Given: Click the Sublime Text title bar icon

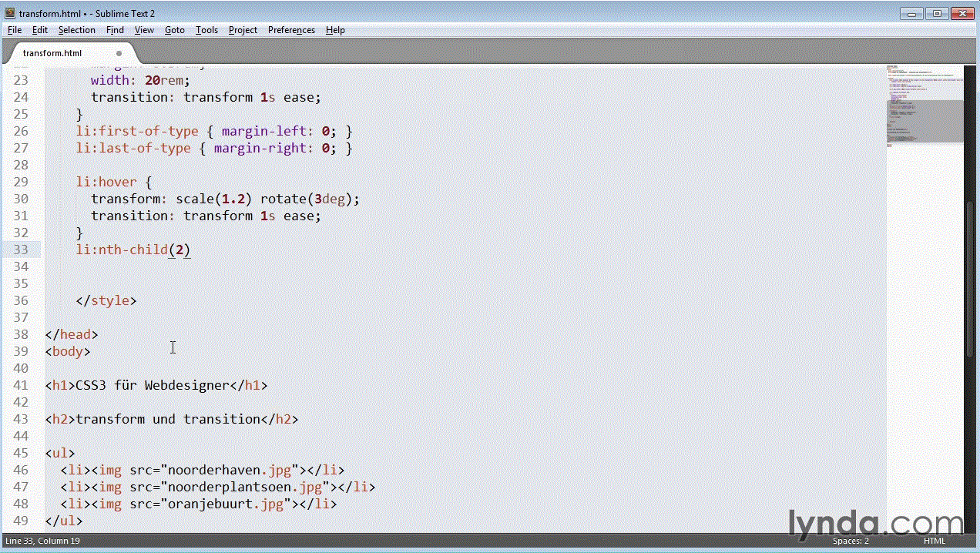Looking at the screenshot, I should [9, 13].
